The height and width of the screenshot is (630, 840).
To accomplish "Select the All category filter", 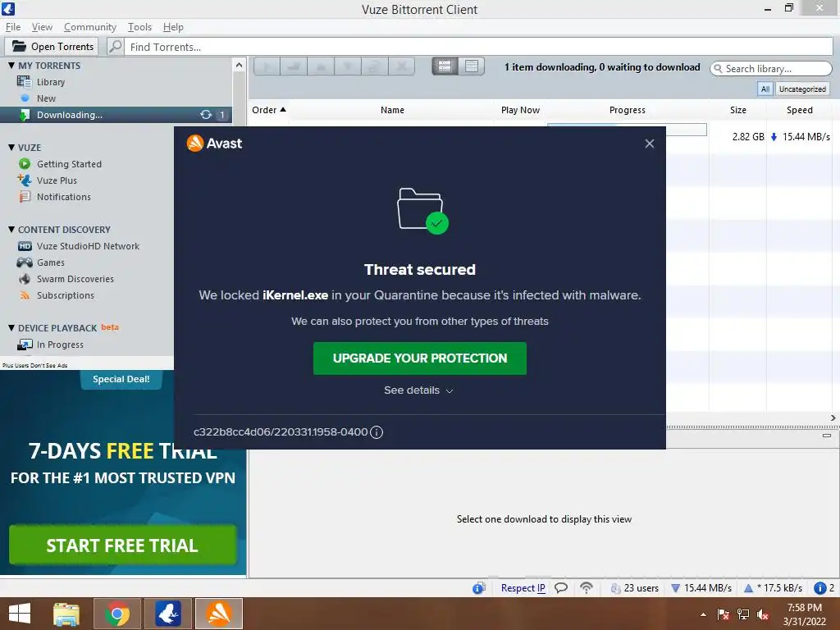I will coord(765,89).
